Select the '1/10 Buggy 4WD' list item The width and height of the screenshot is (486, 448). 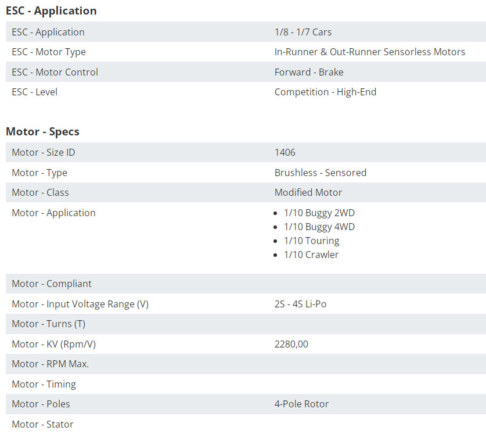(319, 227)
